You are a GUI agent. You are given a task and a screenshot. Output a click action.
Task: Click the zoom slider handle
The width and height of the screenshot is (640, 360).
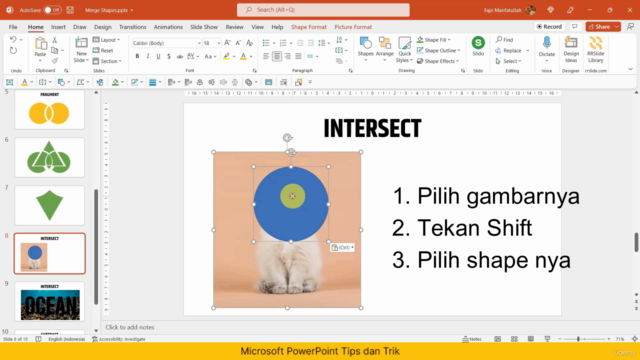tap(578, 339)
